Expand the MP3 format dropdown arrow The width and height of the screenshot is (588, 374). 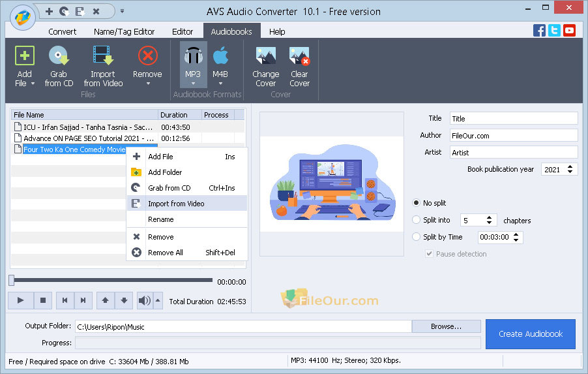click(193, 84)
